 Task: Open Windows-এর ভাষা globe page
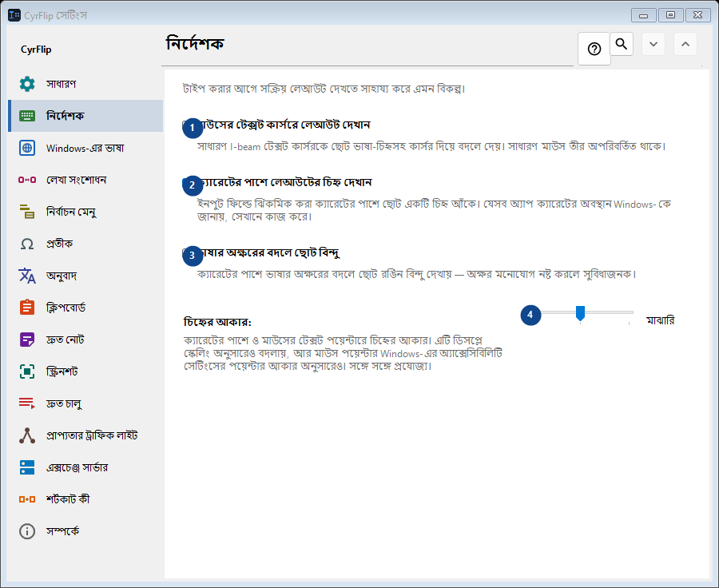pyautogui.click(x=85, y=148)
